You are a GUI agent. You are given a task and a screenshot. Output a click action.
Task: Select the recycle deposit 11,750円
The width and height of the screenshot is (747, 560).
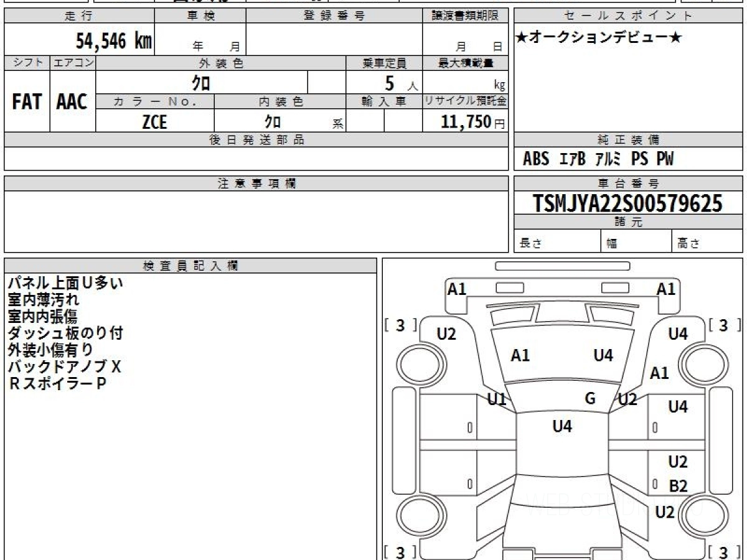473,122
